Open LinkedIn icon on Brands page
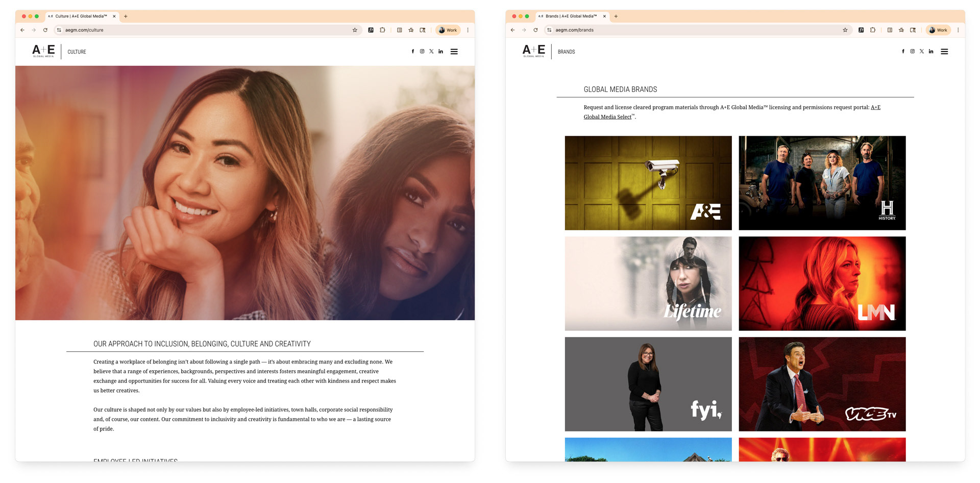 tap(931, 52)
